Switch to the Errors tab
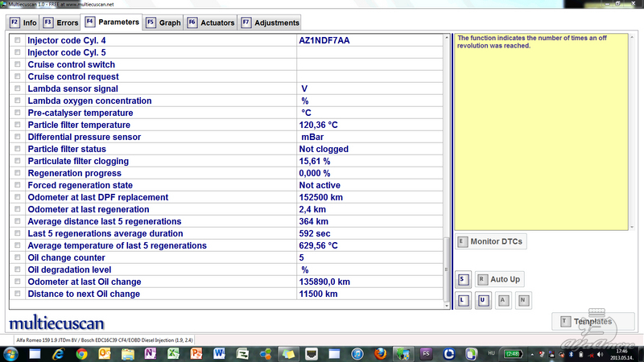 click(61, 23)
